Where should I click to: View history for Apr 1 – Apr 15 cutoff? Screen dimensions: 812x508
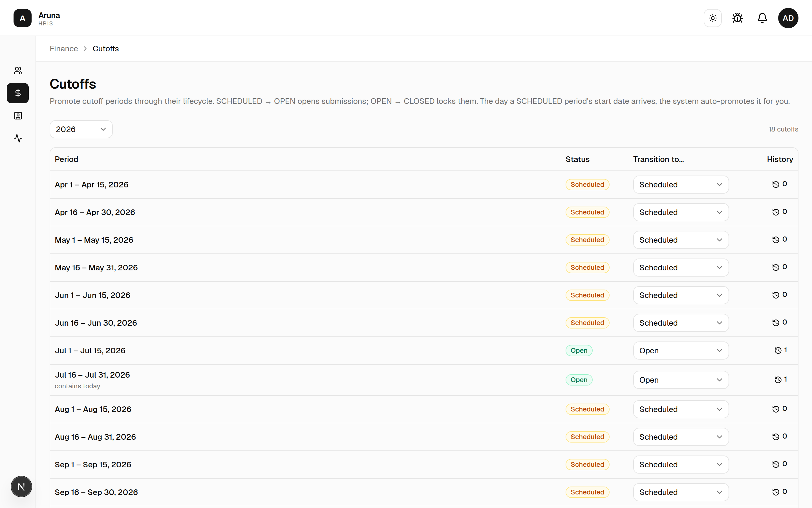[x=780, y=184]
